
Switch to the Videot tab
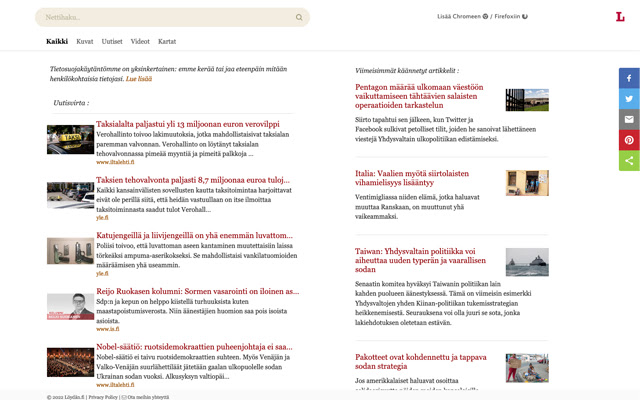pos(140,41)
